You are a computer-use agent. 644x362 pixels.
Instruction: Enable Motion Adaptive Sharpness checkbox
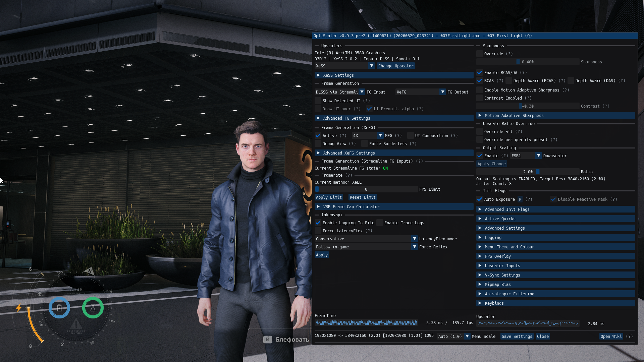[x=480, y=90]
